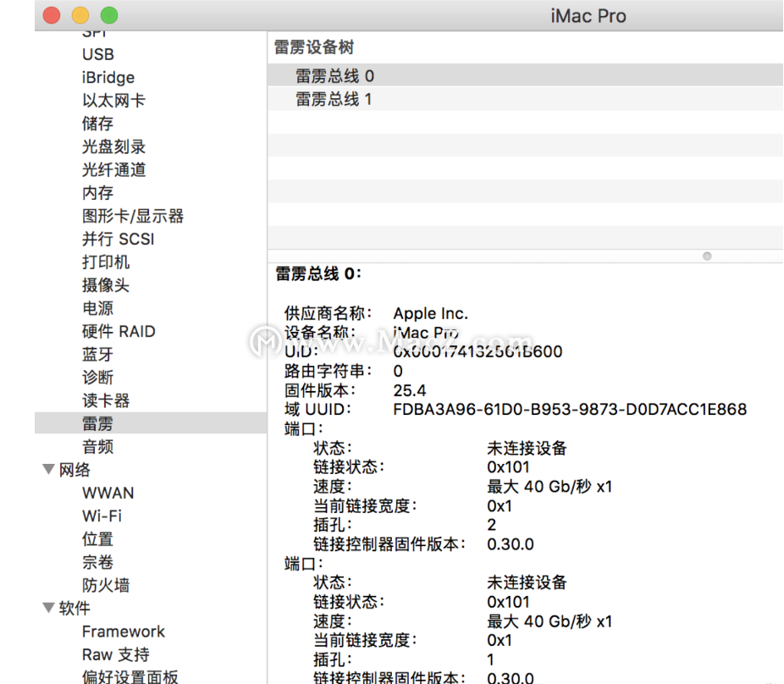Select the 软件 category heading
Screen dimensions: 784x684
tap(75, 608)
